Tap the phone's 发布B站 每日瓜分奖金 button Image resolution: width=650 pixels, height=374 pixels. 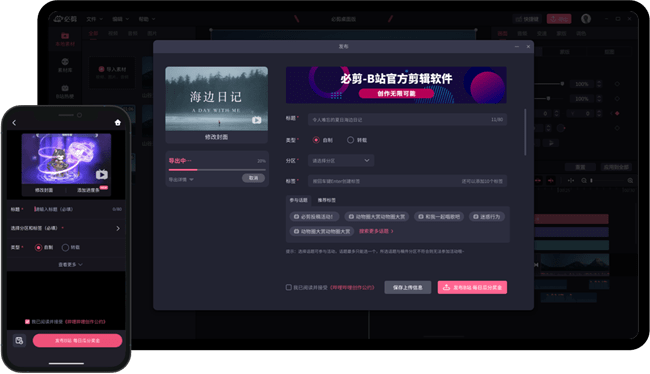(x=78, y=340)
